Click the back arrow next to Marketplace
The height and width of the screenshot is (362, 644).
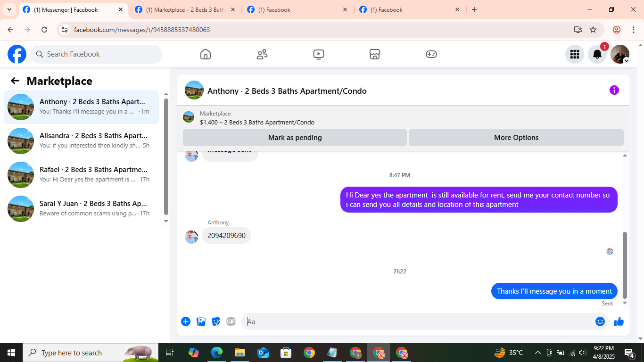(15, 81)
